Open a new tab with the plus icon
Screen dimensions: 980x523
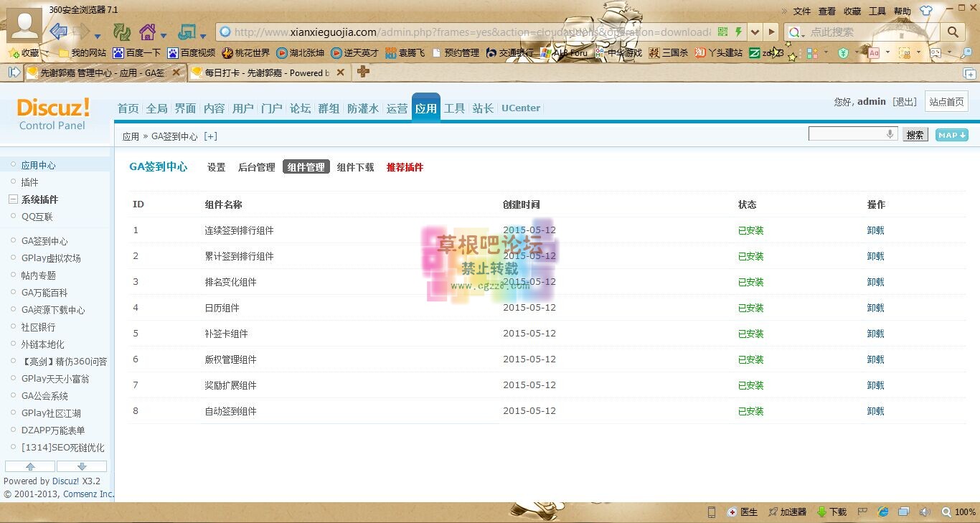click(x=363, y=72)
